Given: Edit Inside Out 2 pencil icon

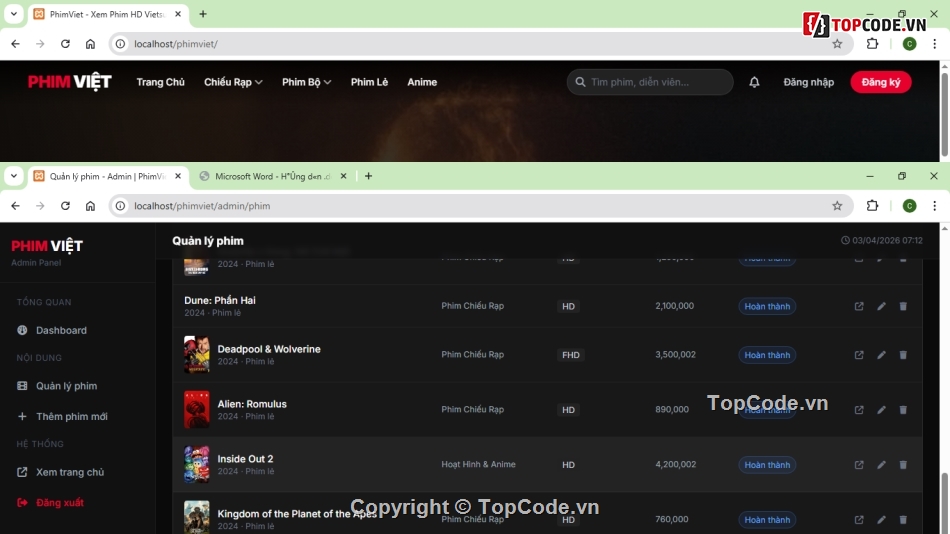Looking at the screenshot, I should 882,464.
